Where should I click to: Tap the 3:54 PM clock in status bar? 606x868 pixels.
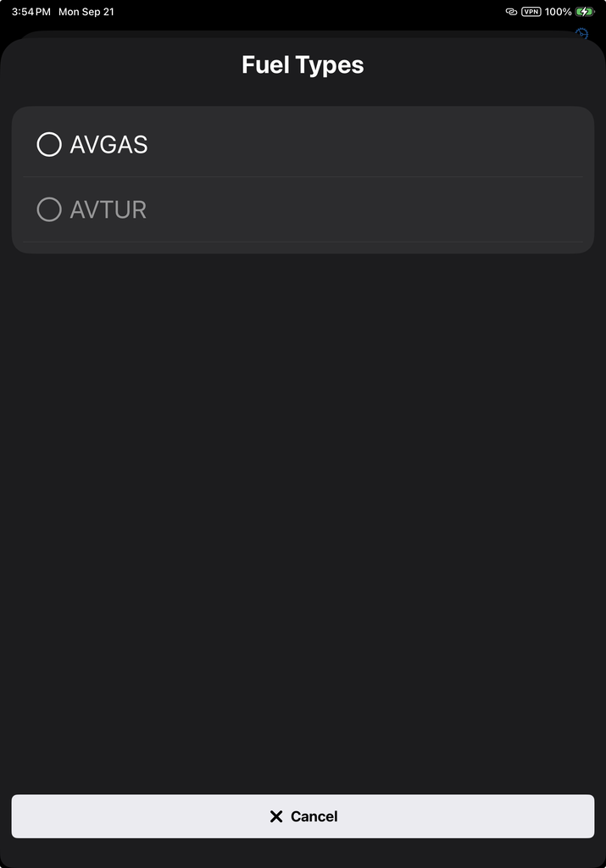pos(31,12)
